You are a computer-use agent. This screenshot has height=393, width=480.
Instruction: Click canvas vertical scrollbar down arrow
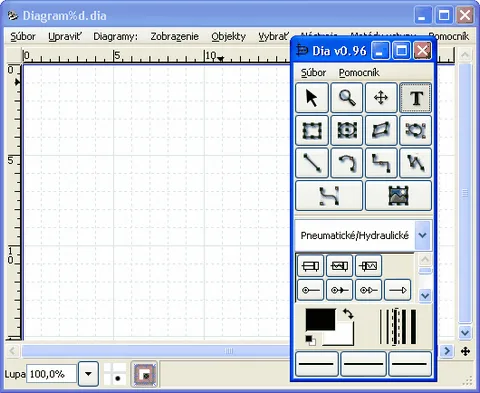tap(465, 332)
